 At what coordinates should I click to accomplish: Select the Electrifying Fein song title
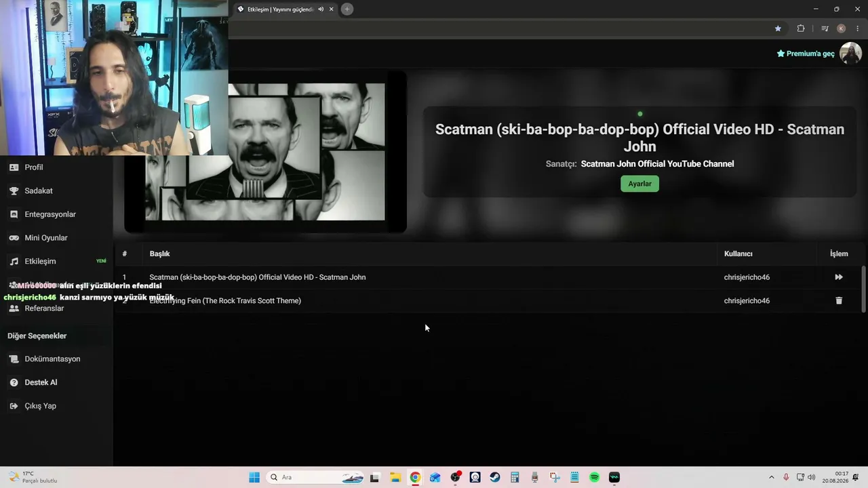point(225,300)
